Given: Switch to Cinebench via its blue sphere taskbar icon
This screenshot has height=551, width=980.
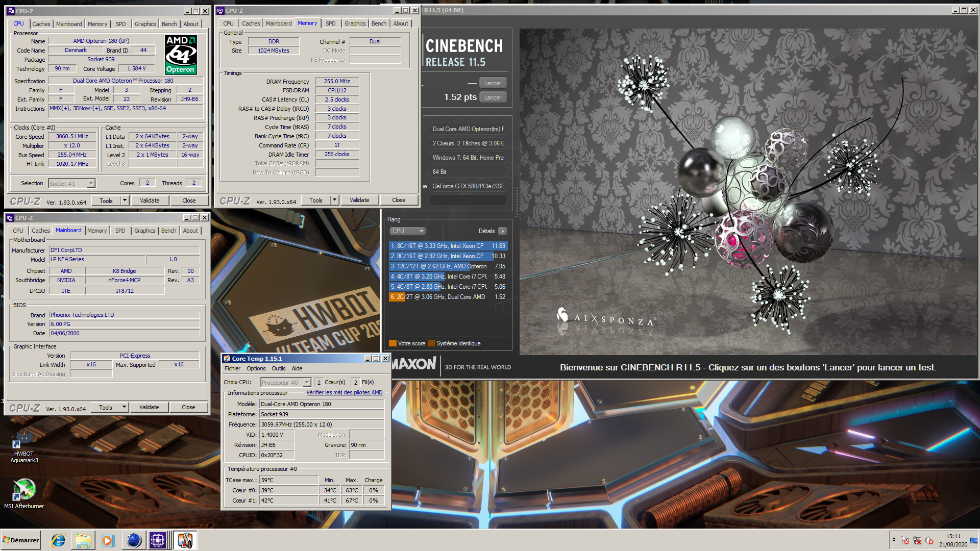Looking at the screenshot, I should point(134,540).
